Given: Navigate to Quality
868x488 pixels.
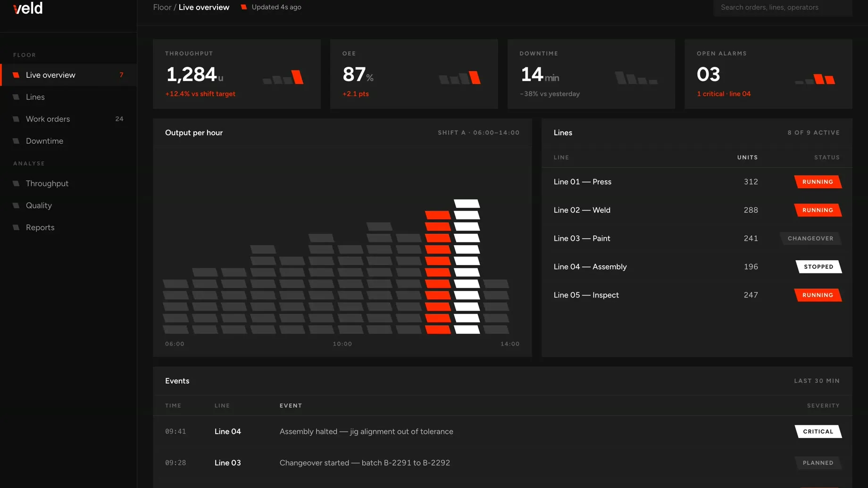Looking at the screenshot, I should pyautogui.click(x=68, y=206).
